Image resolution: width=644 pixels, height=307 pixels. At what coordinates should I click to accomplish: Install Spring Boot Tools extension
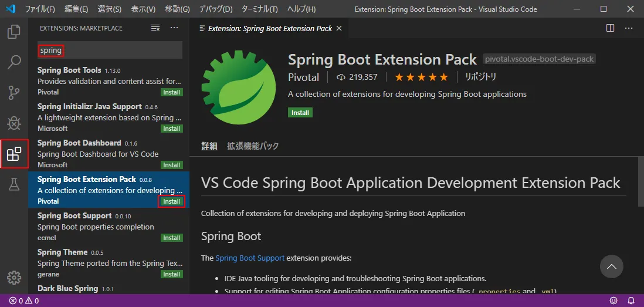point(172,93)
